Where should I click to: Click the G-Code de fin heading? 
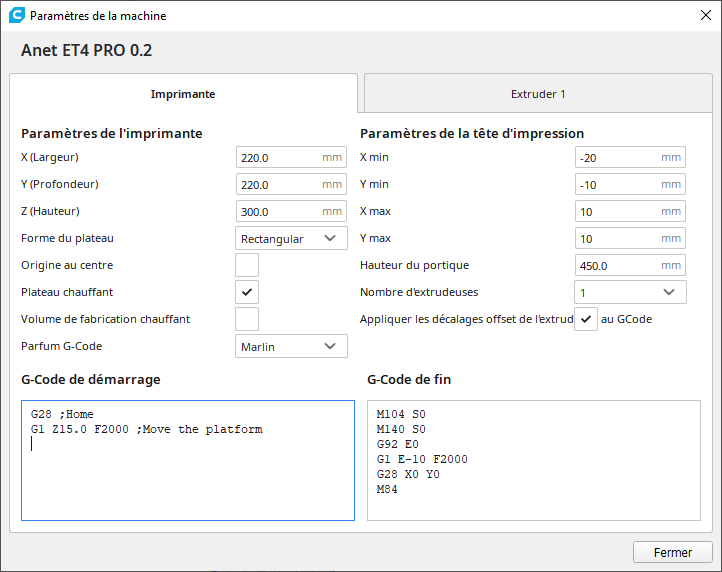[x=409, y=379]
